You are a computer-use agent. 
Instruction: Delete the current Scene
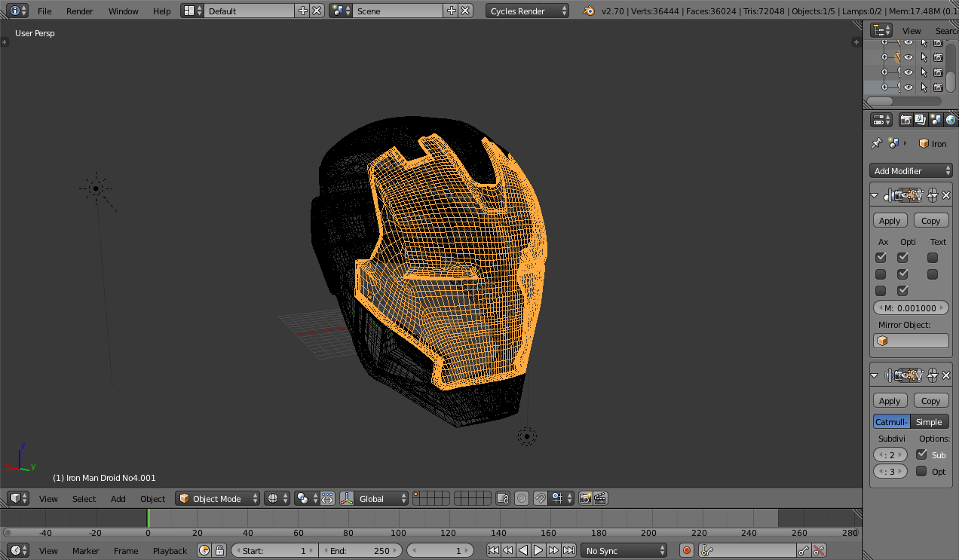(466, 11)
